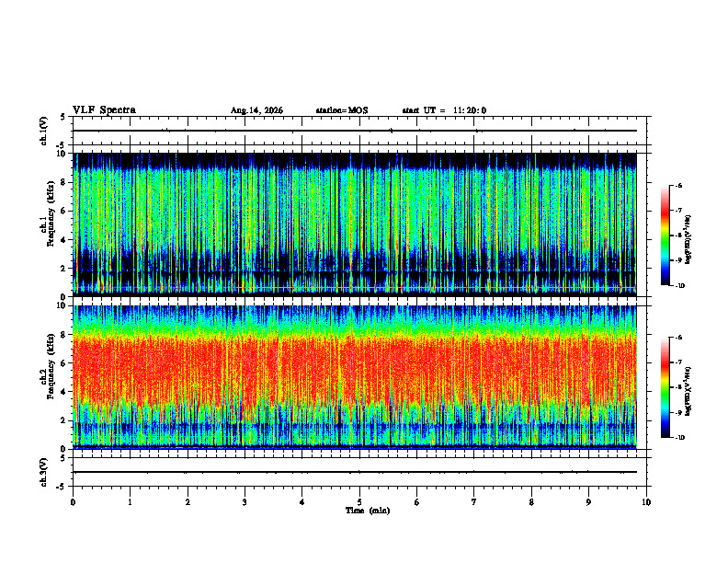Image resolution: width=728 pixels, height=563 pixels.
Task: Click the time axis tick label "8"
Action: (531, 502)
